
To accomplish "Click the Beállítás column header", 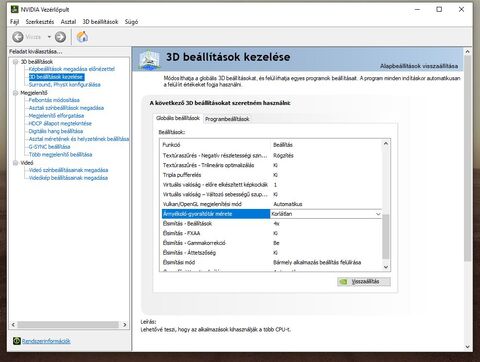I will 326,145.
